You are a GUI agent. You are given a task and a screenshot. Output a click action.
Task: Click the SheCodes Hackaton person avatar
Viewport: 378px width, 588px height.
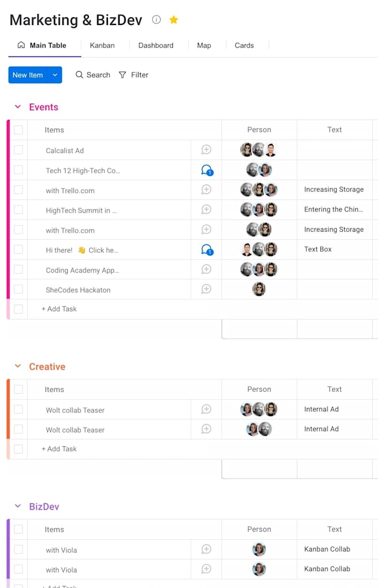(258, 289)
